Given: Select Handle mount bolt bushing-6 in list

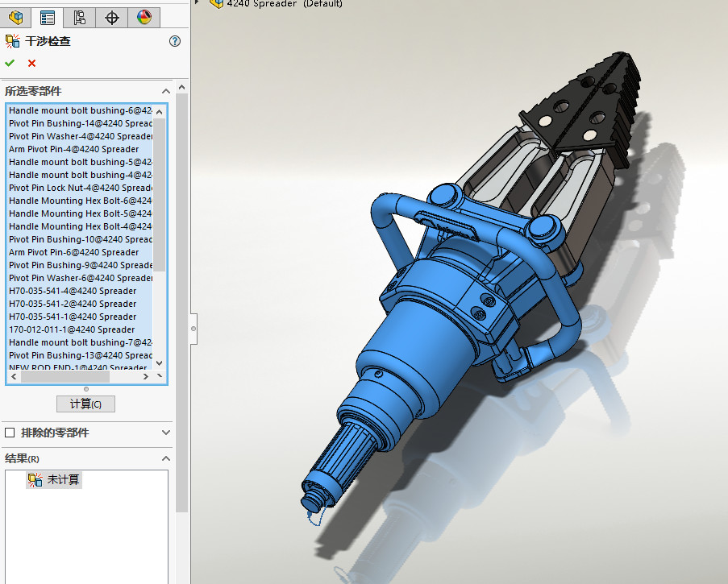Looking at the screenshot, I should tap(81, 110).
